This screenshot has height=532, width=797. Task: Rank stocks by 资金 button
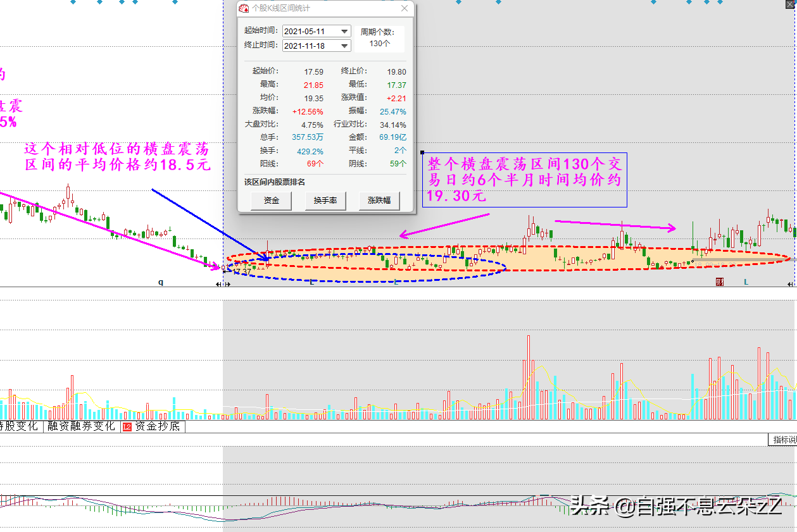(271, 201)
